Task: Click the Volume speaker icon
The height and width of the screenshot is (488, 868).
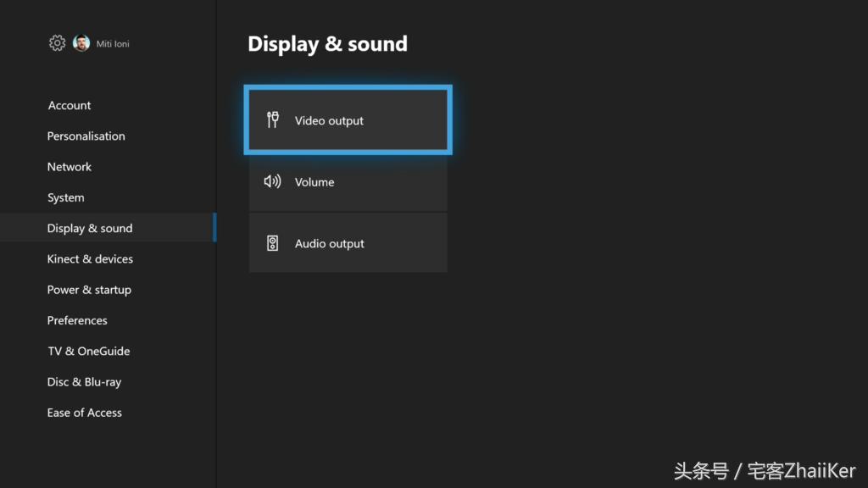Action: pos(272,181)
